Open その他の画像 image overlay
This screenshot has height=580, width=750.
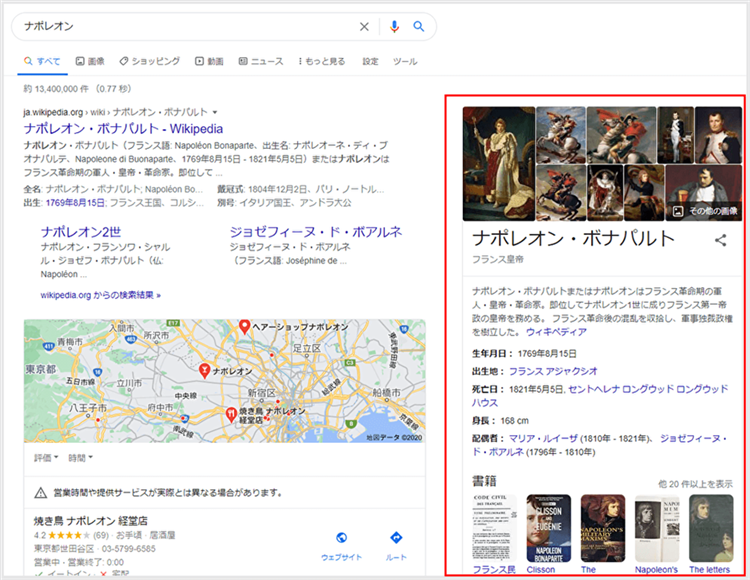click(x=705, y=211)
